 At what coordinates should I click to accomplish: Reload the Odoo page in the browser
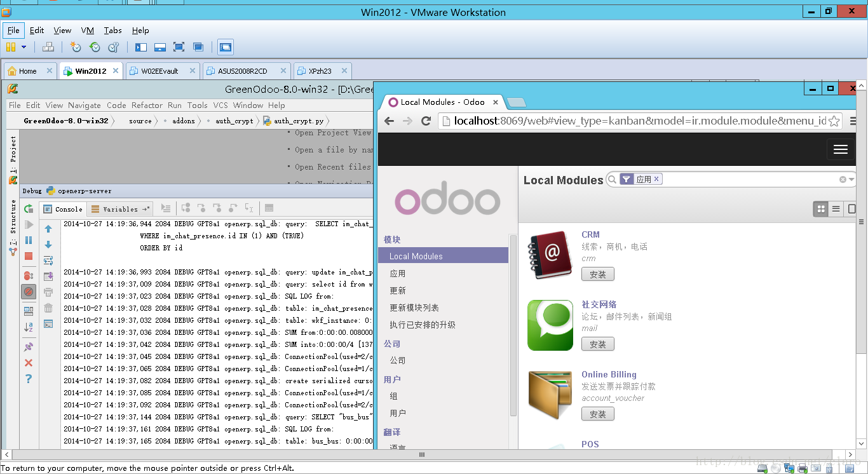(x=426, y=121)
